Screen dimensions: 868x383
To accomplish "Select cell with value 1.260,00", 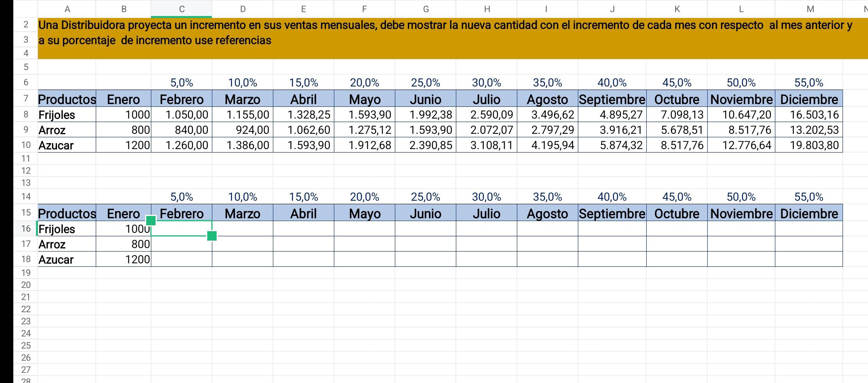I will point(181,145).
